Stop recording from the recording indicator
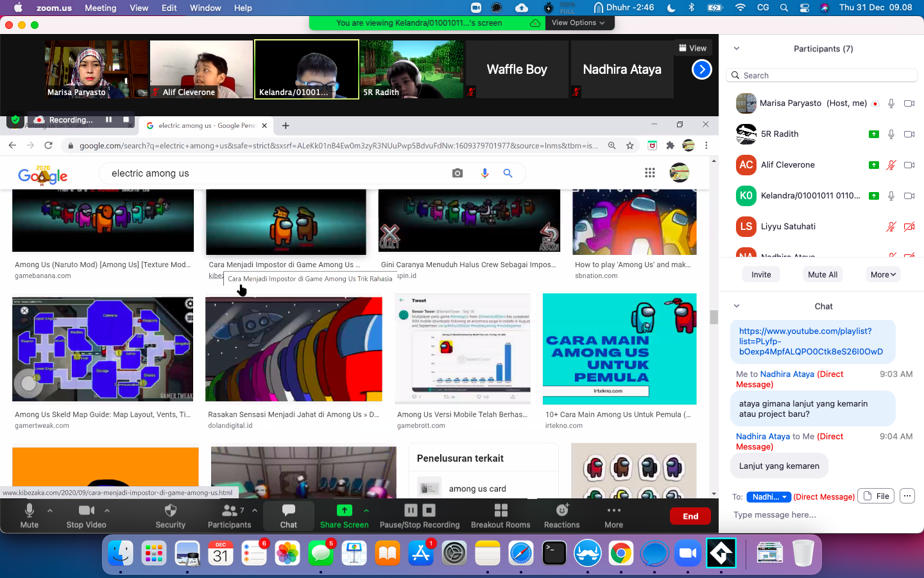 [126, 119]
